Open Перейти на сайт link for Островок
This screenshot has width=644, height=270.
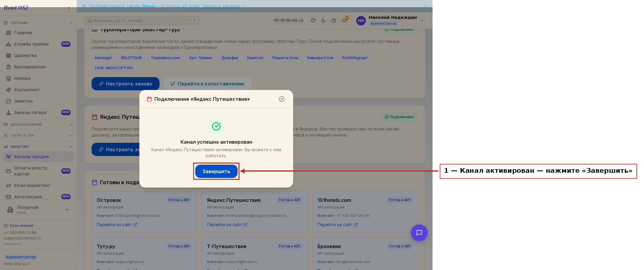tap(117, 225)
